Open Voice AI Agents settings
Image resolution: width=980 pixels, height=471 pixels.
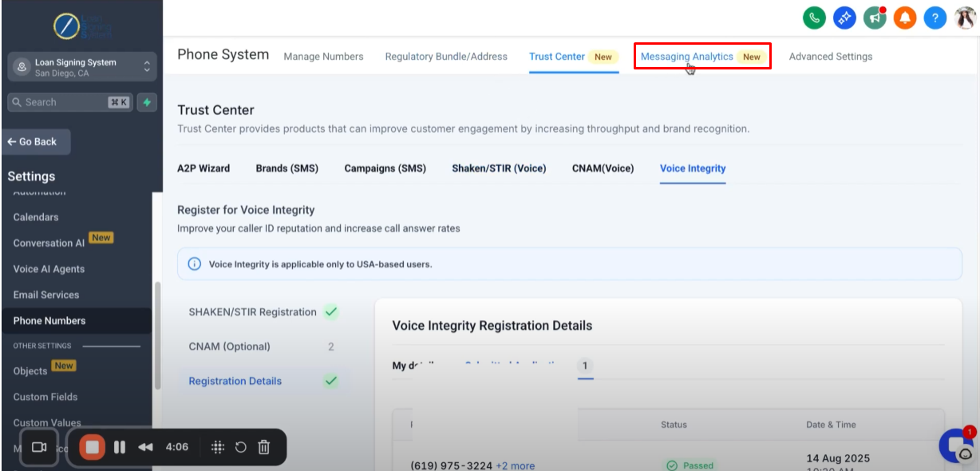[x=49, y=269]
